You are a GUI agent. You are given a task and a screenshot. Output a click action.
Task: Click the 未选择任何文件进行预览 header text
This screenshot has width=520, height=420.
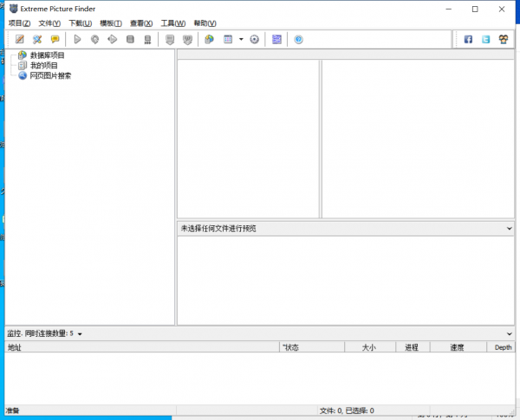218,229
